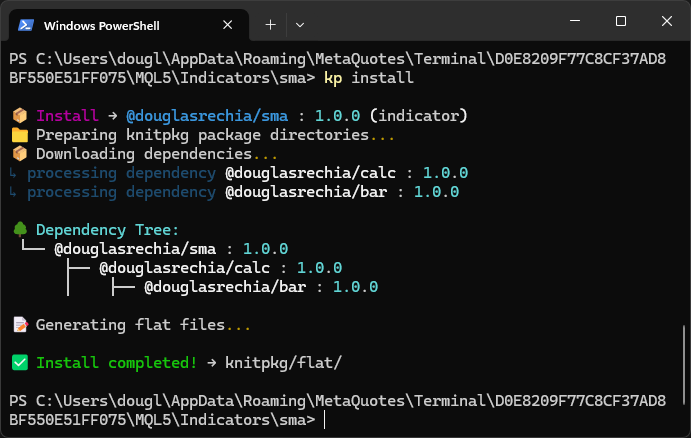Maximize the terminal window

coord(620,21)
